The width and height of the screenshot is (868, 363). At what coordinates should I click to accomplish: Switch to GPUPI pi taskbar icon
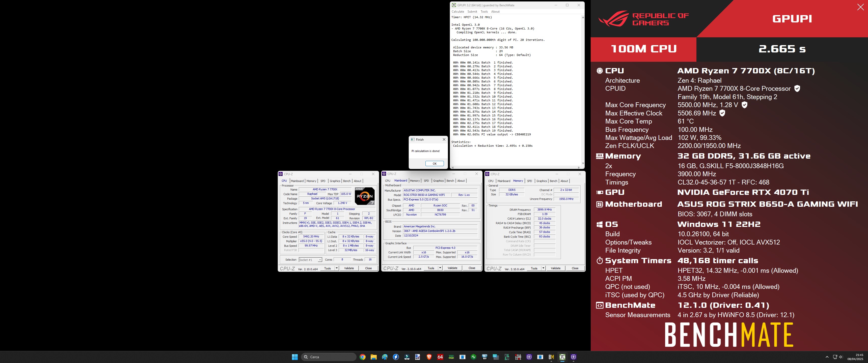562,357
